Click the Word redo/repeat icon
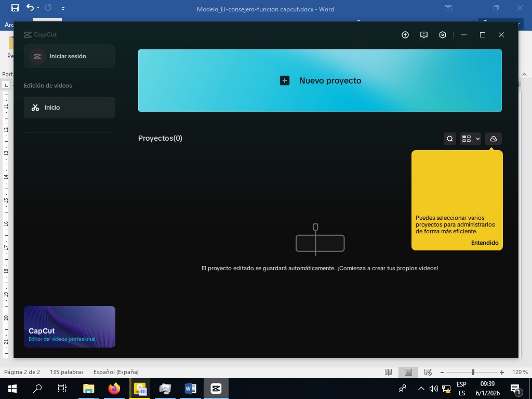 [48, 7]
